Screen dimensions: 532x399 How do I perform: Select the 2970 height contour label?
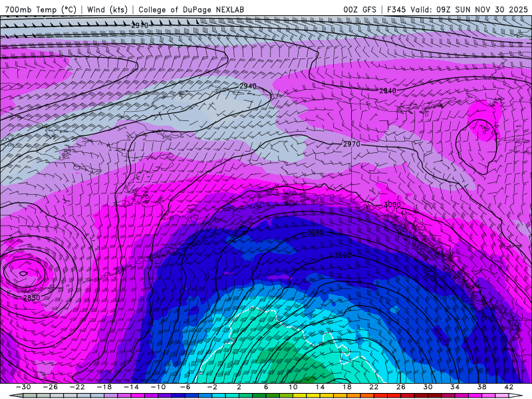(x=352, y=144)
